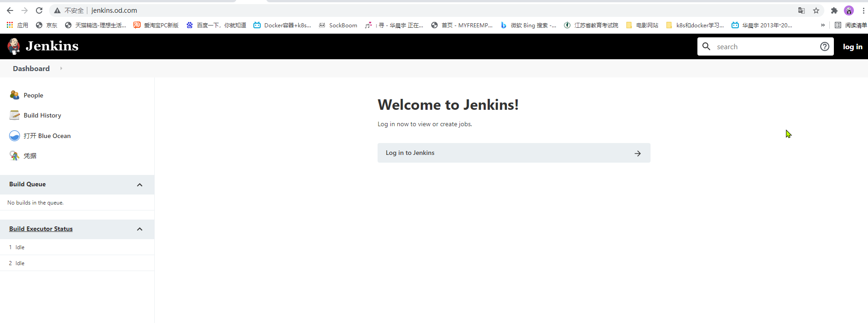868x323 pixels.
Task: Click the No builds in the queue text
Action: point(35,203)
